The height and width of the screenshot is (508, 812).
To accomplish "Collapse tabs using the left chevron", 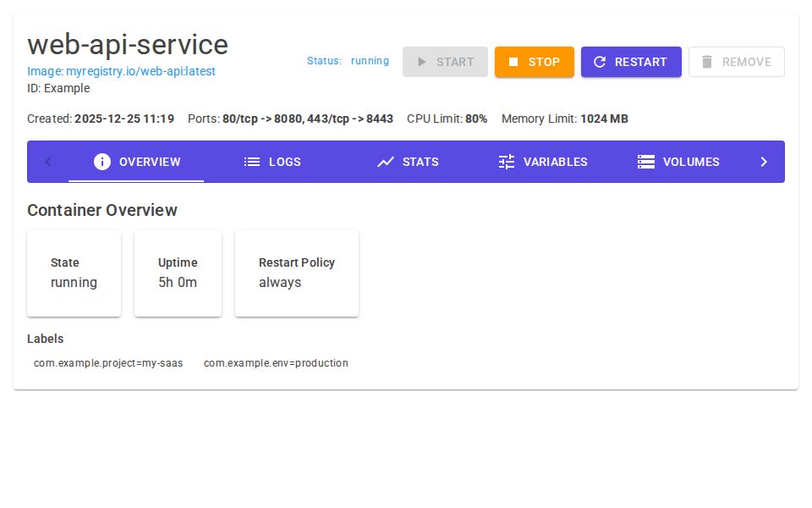I will click(x=48, y=162).
